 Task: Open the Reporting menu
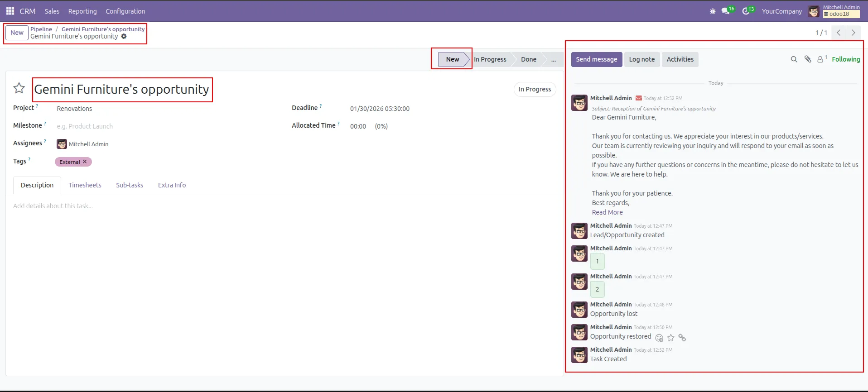point(82,11)
